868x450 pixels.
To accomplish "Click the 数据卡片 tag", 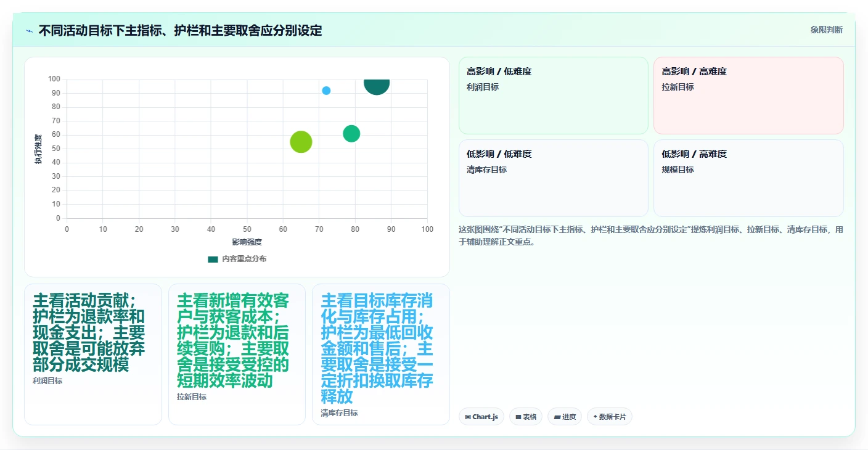I will click(610, 417).
